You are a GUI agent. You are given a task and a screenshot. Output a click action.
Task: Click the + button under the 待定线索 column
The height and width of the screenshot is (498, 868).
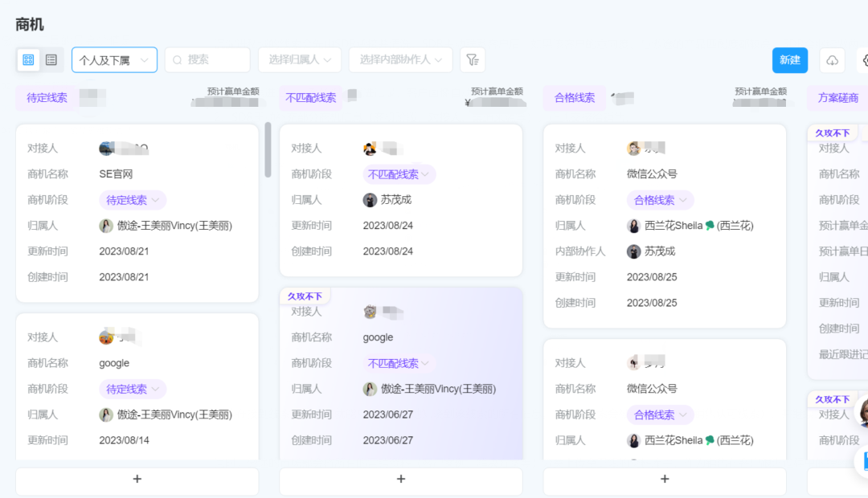tap(137, 479)
